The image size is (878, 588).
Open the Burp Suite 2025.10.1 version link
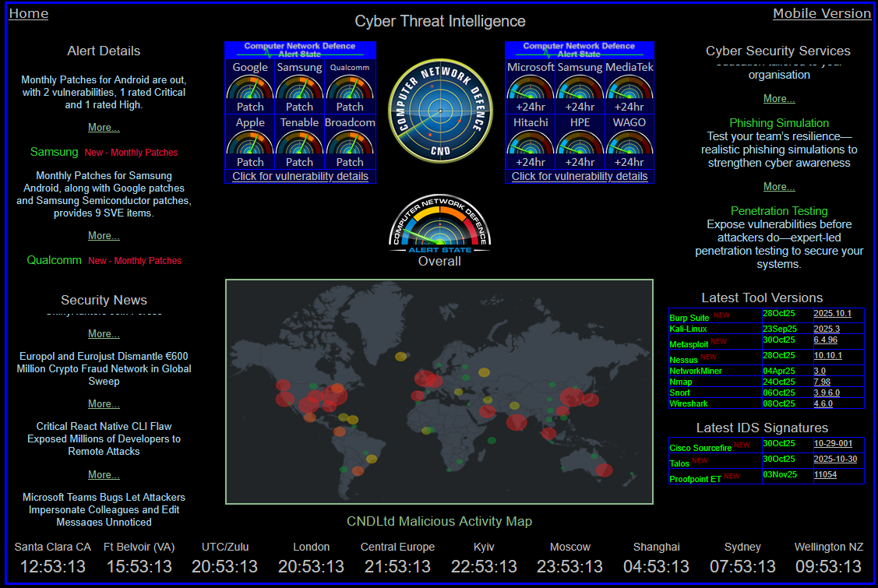(835, 314)
